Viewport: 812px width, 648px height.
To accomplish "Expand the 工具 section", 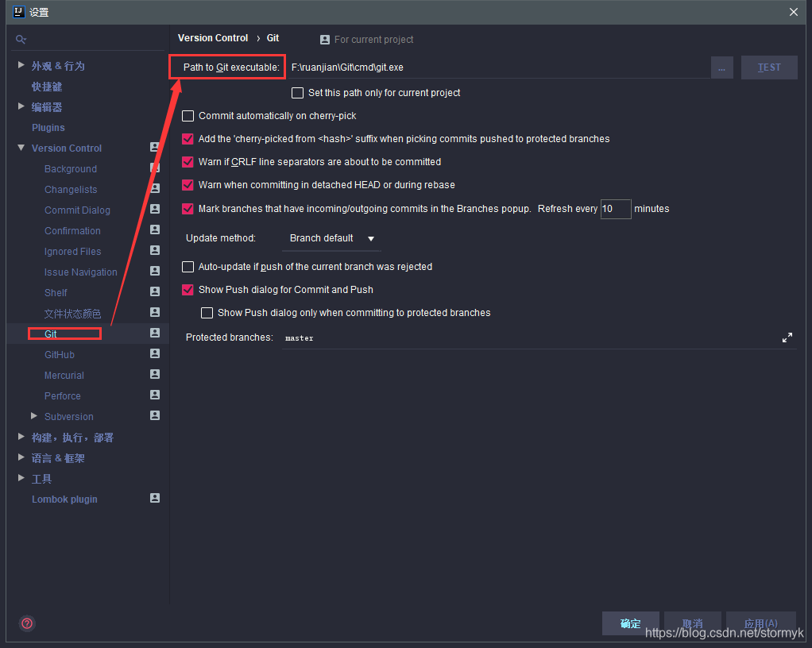I will click(x=21, y=478).
